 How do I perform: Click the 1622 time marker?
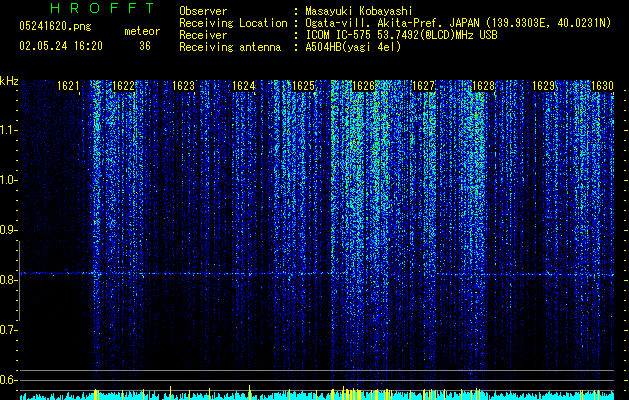click(124, 86)
